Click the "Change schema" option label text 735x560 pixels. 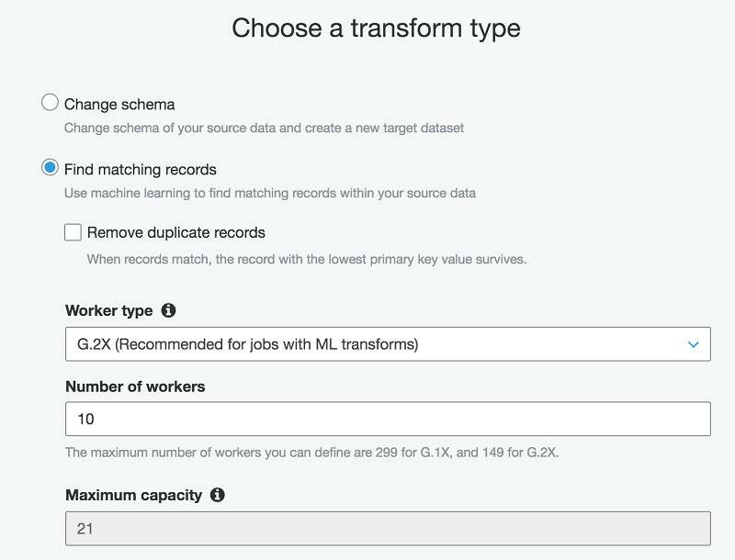coord(119,104)
